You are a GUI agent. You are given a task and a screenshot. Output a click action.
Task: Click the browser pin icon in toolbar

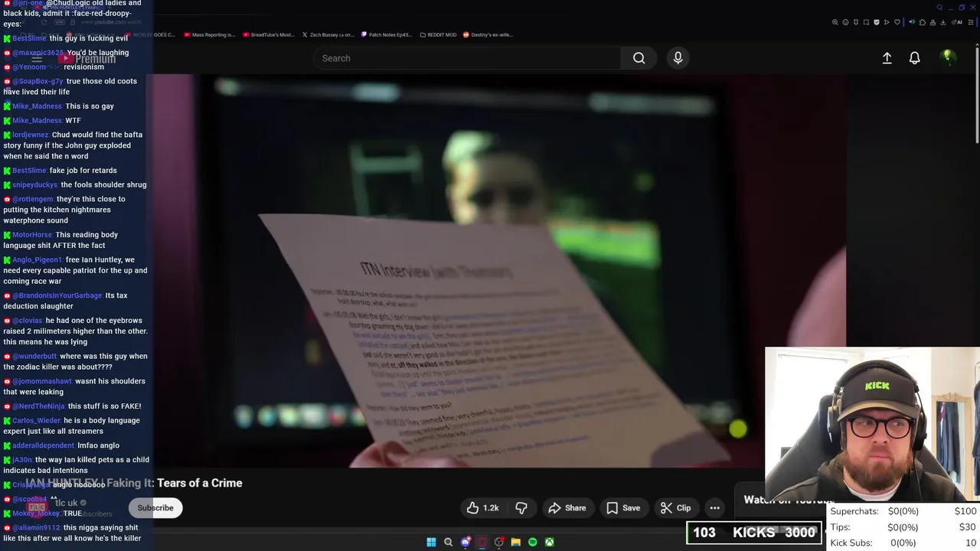pyautogui.click(x=856, y=22)
